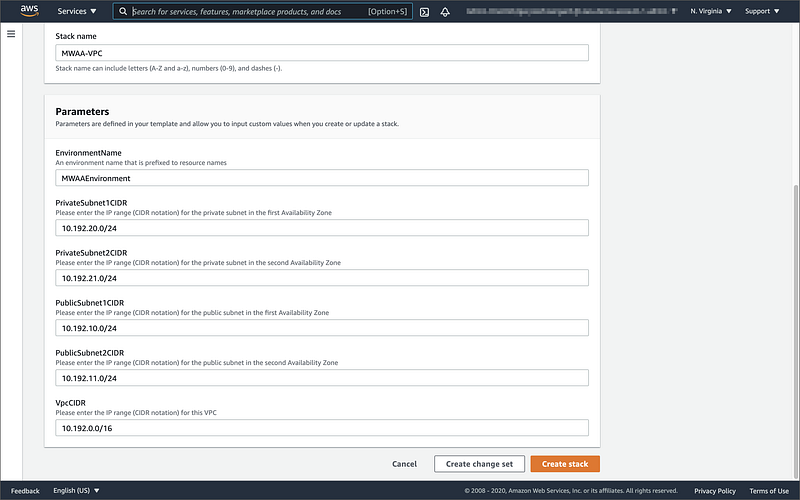The width and height of the screenshot is (800, 500).
Task: Open the N. Virginia region selector
Action: pos(711,11)
